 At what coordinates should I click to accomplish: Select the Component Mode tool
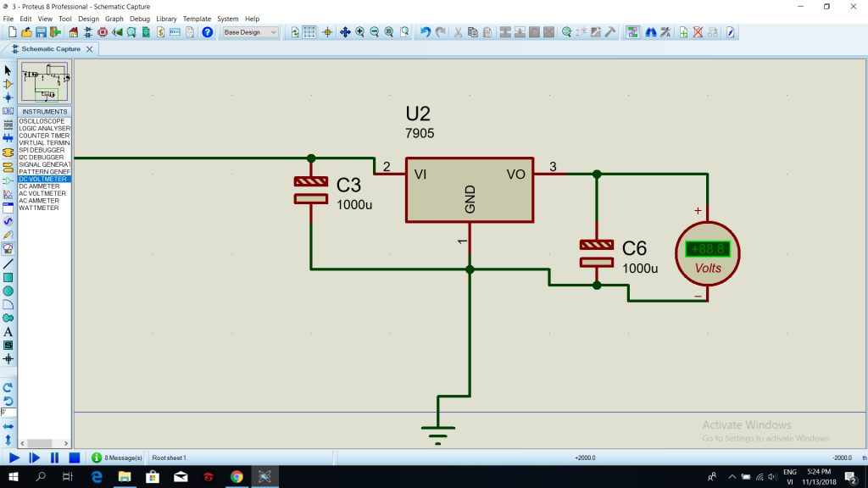point(8,84)
